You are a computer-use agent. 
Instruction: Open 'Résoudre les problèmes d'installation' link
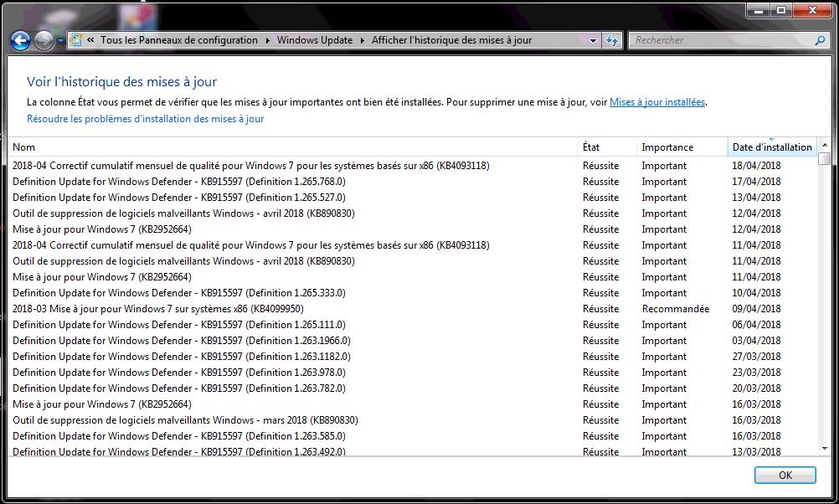[145, 119]
